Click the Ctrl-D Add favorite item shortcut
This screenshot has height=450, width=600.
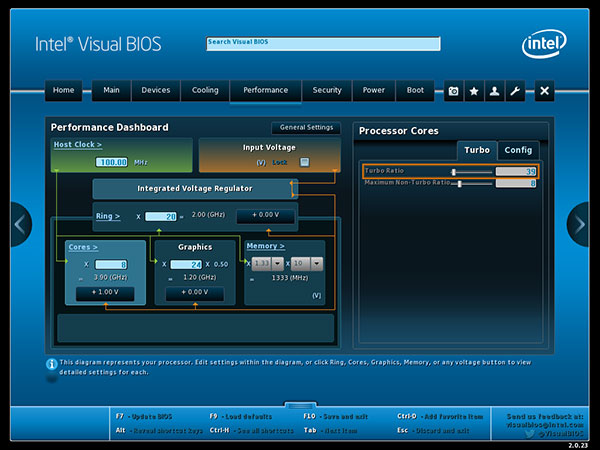click(440, 416)
